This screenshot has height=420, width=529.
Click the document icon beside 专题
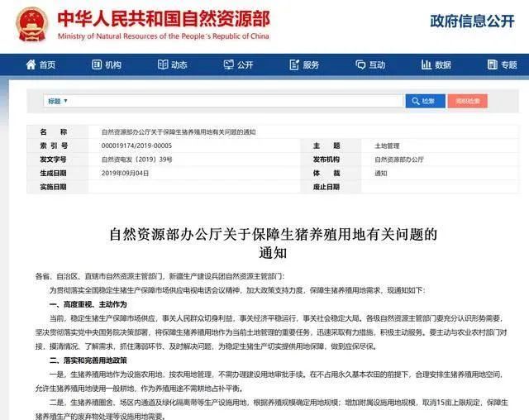point(493,64)
